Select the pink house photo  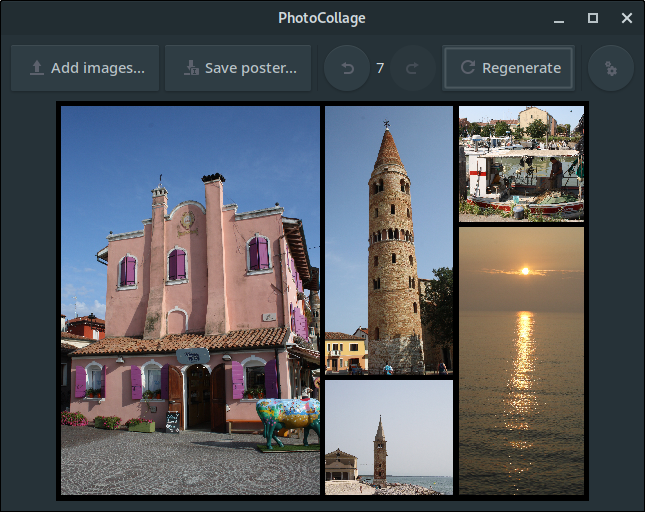[x=190, y=300]
